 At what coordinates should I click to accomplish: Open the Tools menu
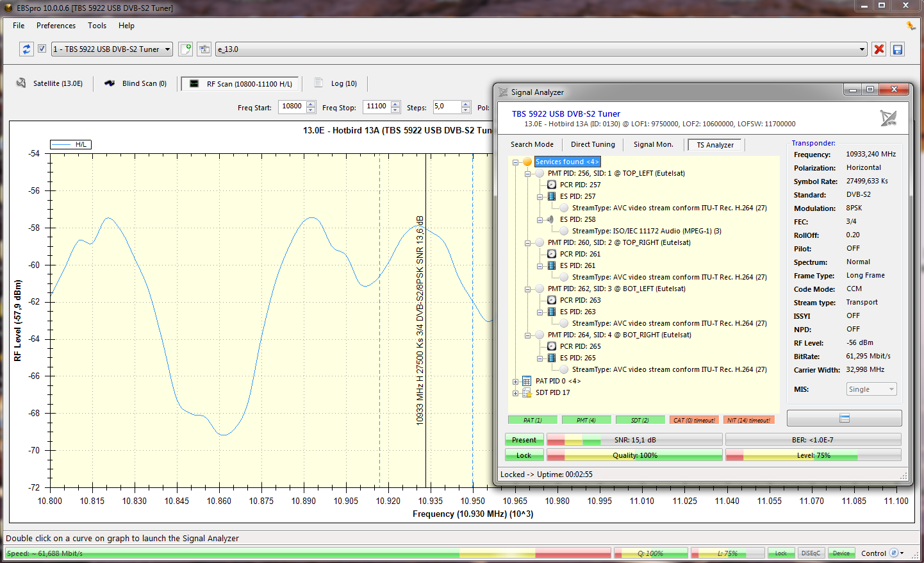pyautogui.click(x=97, y=26)
